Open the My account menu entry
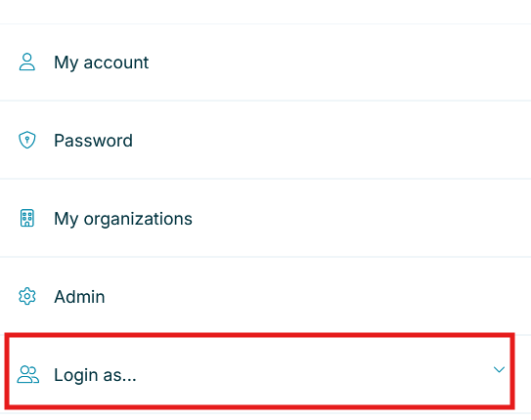This screenshot has height=420, width=531. tap(266, 63)
